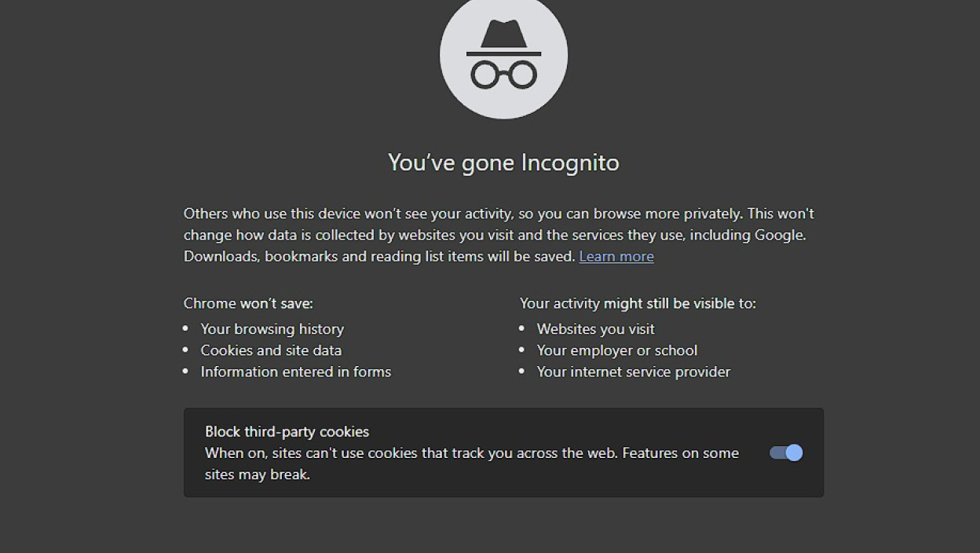Click the bullet dot beside Your internet service provider
The width and height of the screenshot is (980, 553).
(x=522, y=372)
